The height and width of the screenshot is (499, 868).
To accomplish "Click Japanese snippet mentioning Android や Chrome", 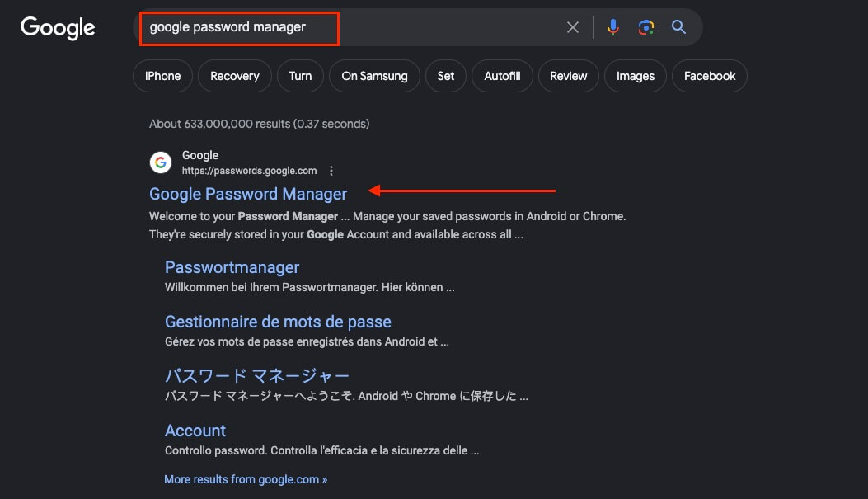I will point(346,396).
